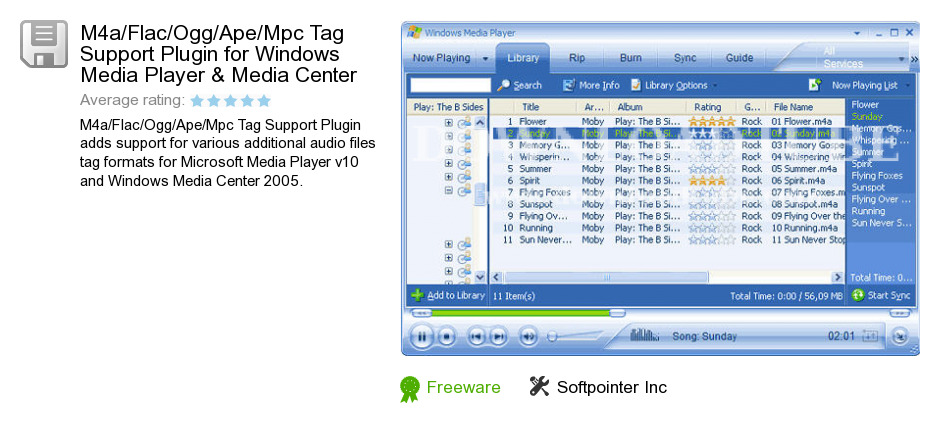
Task: Click the equalizer bars visualization icon
Action: click(644, 335)
